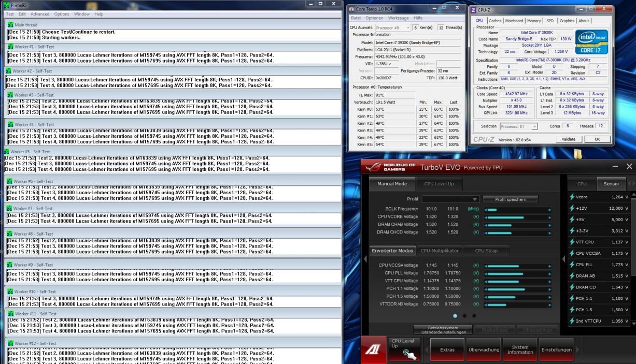Open the Advanced menu in Prime95
636x364 pixels.
[x=40, y=14]
